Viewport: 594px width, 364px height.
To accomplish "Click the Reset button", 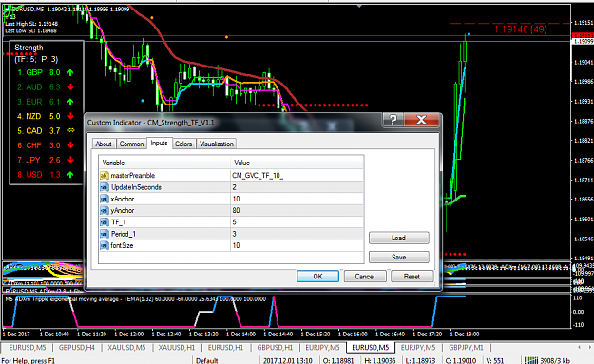I will tap(412, 277).
